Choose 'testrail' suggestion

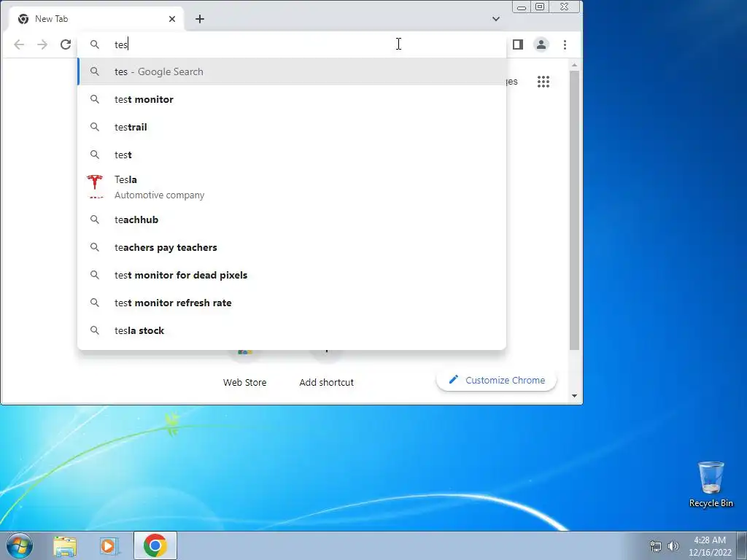click(x=292, y=127)
